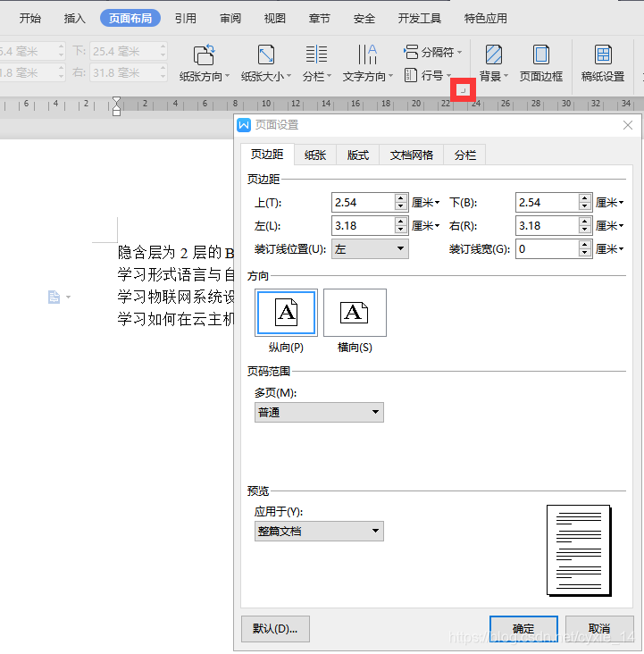Viewport: 644px width, 654px height.
Task: Open the 分隔符 breaks menu
Action: coord(433,52)
